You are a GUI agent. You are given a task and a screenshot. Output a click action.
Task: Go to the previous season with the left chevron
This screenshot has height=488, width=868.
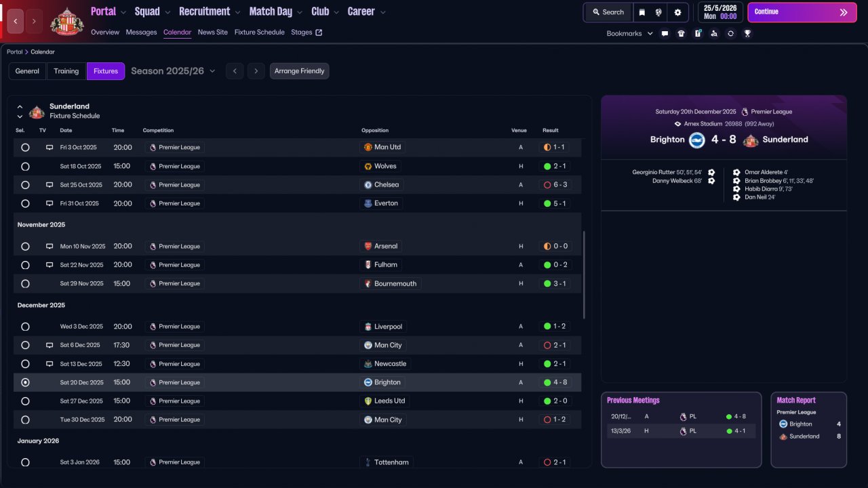(x=235, y=71)
